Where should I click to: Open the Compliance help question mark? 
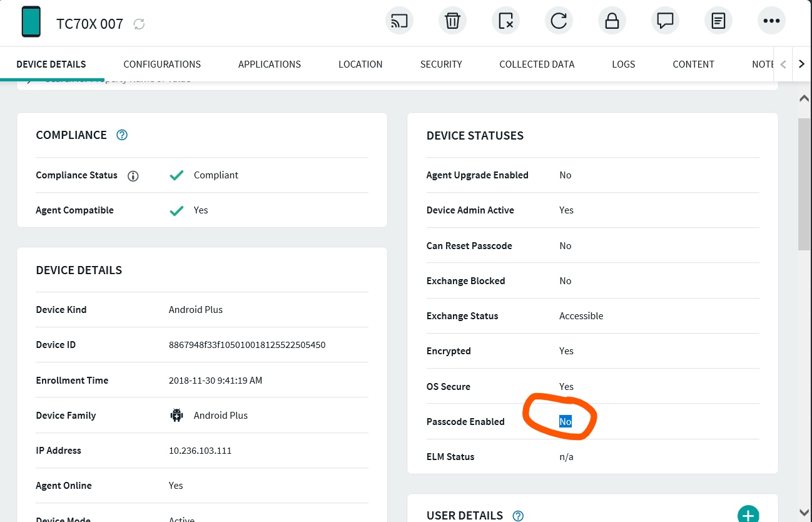point(122,135)
